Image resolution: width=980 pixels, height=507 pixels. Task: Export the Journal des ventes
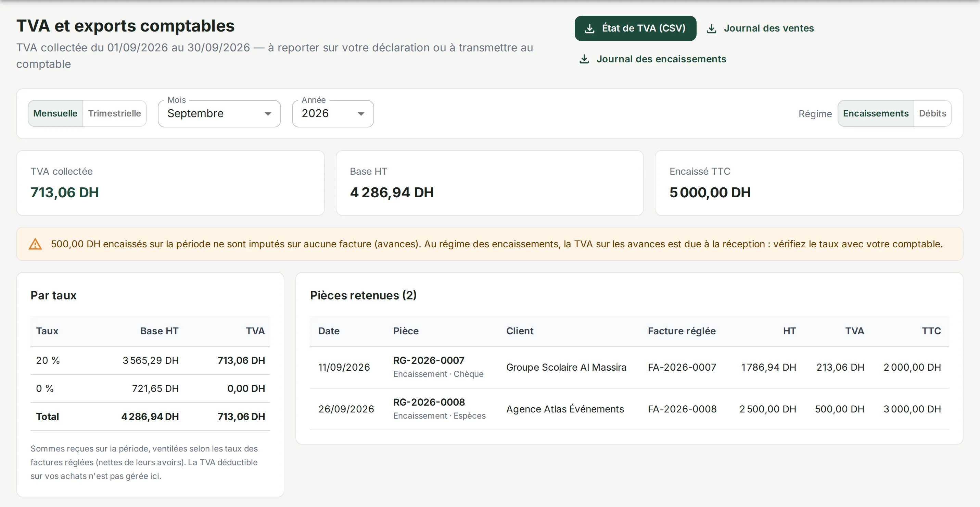coord(760,28)
